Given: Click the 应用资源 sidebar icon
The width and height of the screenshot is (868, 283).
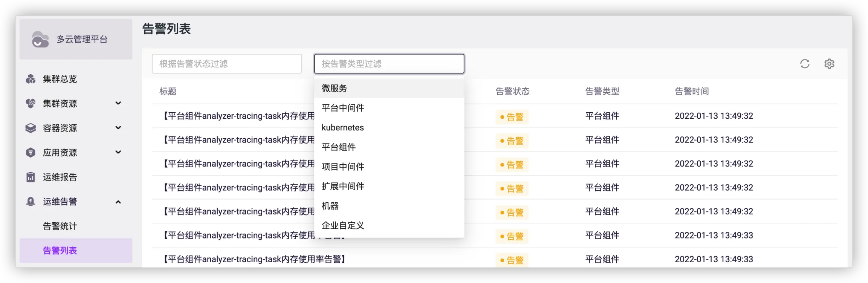Looking at the screenshot, I should coord(31,153).
